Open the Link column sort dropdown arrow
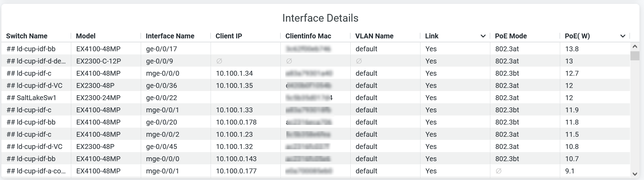This screenshot has height=180, width=644. (x=483, y=36)
